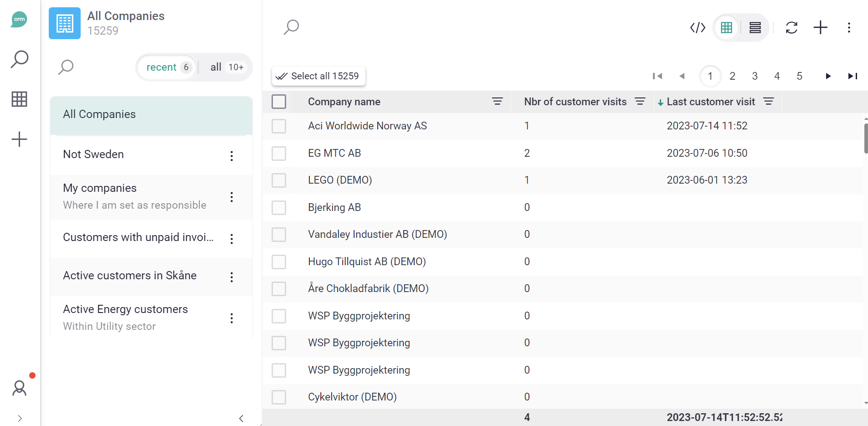Click the code view icon in toolbar
The image size is (868, 426).
pyautogui.click(x=698, y=28)
